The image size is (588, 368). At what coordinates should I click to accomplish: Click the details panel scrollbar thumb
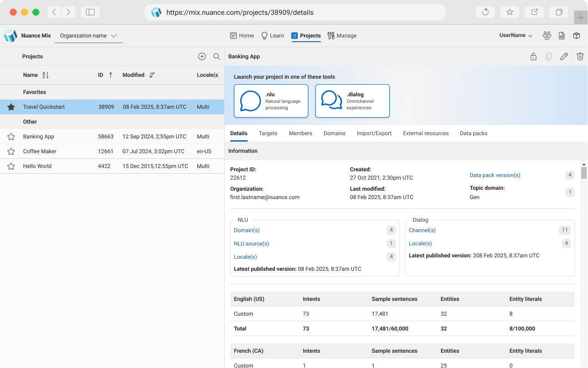click(x=584, y=173)
